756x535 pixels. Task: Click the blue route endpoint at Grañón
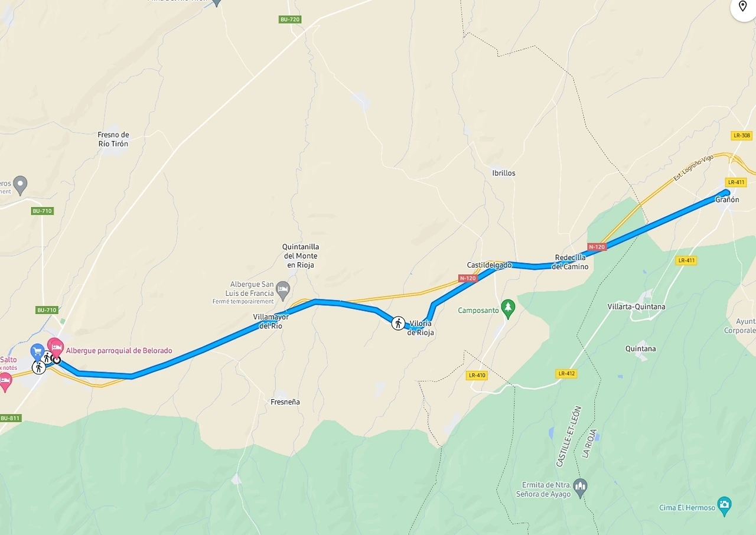pos(727,192)
